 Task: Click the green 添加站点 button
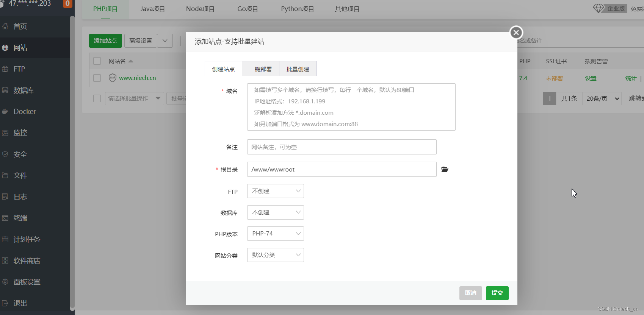[105, 41]
